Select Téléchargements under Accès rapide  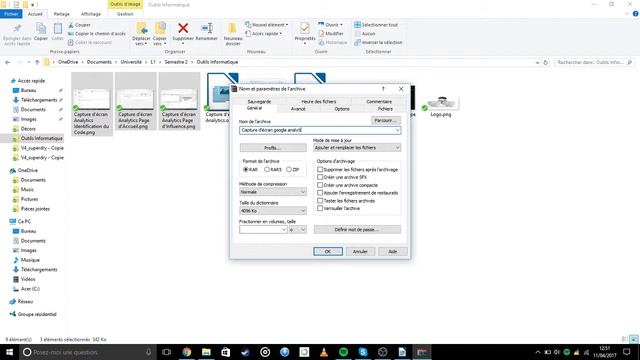(x=39, y=100)
